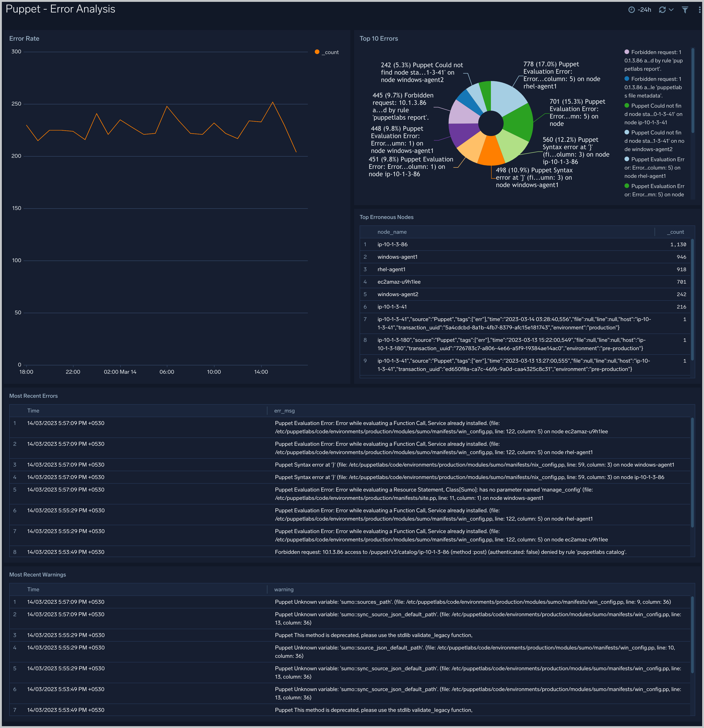Click the Most Recent Warnings scrollbar
704x728 pixels.
pos(692,635)
